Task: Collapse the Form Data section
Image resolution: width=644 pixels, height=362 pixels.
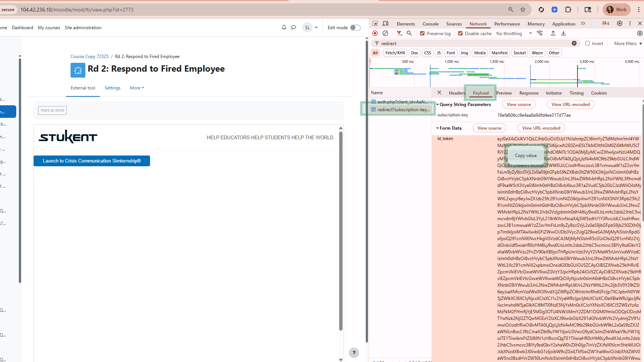Action: point(438,128)
